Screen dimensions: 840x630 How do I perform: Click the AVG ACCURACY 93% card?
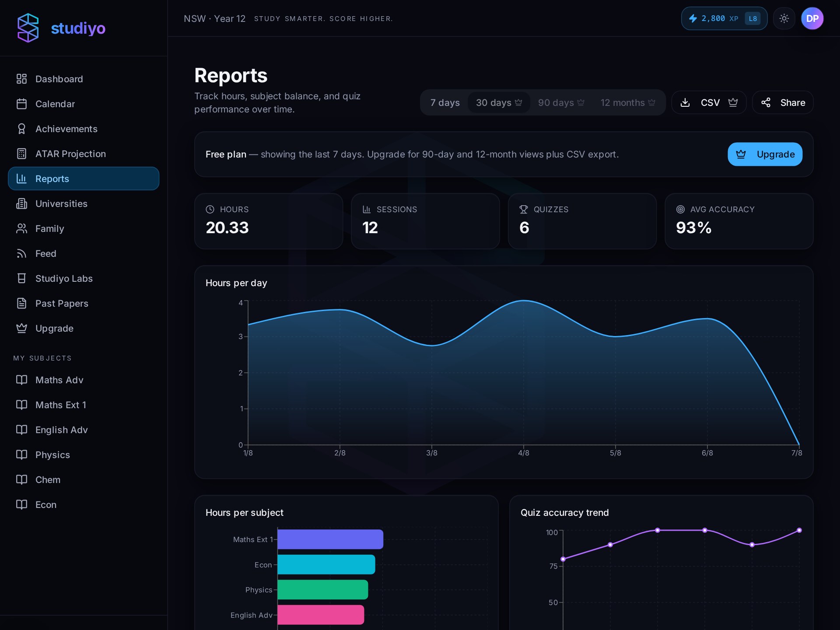(739, 221)
